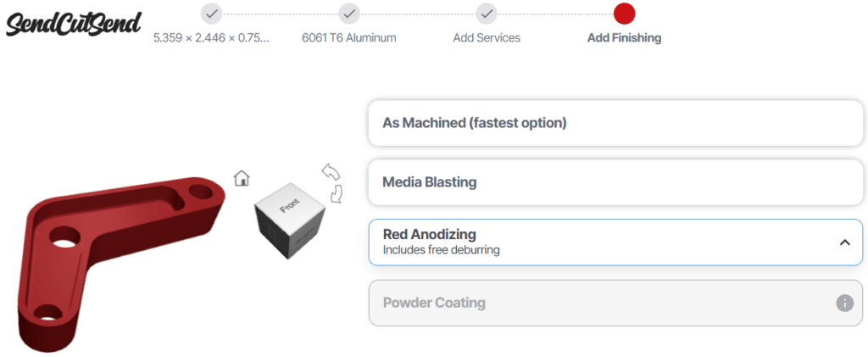This screenshot has height=357, width=868.
Task: Select the As Machined (fastest option) finish
Action: click(615, 123)
